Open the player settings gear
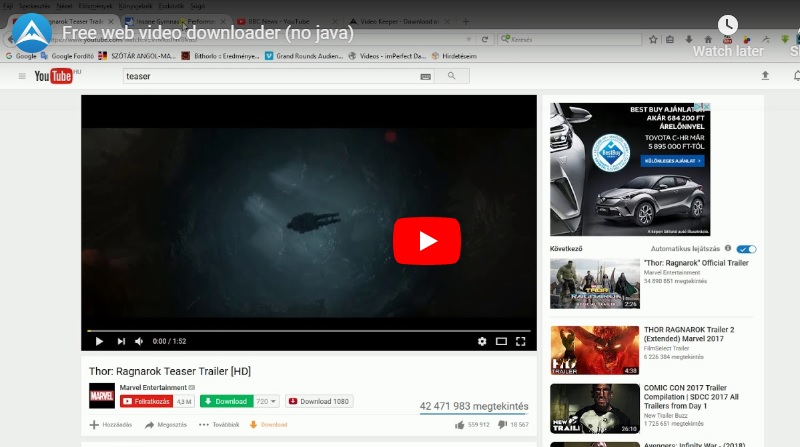This screenshot has height=447, width=800. coord(482,341)
